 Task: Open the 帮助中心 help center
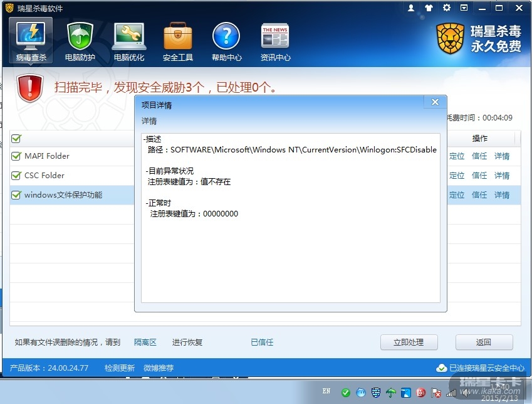[x=226, y=41]
